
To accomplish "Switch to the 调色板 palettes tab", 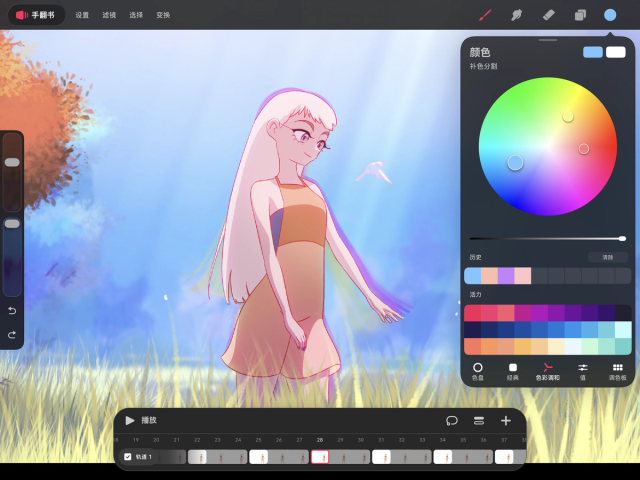I will pyautogui.click(x=618, y=371).
